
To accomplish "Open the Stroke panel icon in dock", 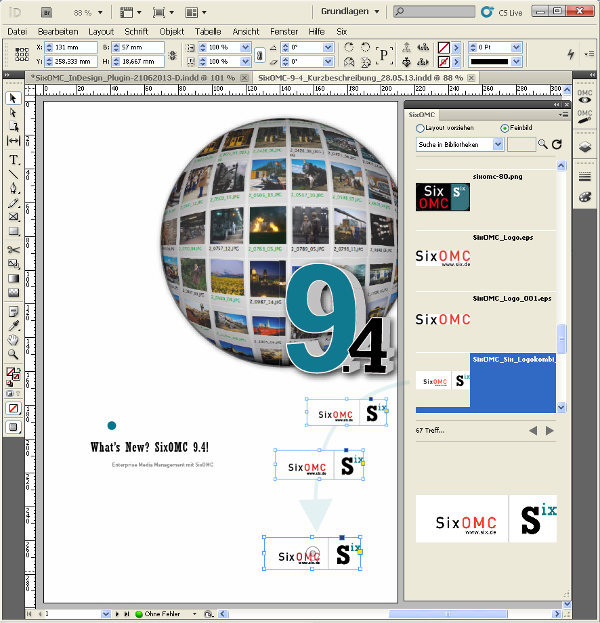I will point(585,176).
